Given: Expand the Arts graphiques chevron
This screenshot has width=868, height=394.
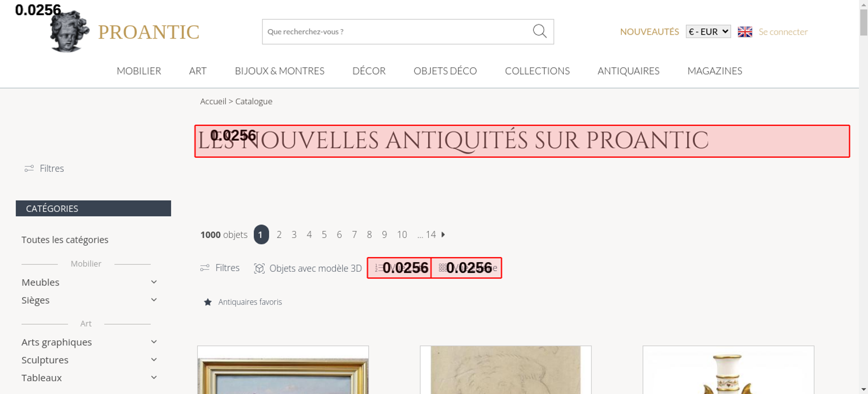Looking at the screenshot, I should click(x=154, y=342).
